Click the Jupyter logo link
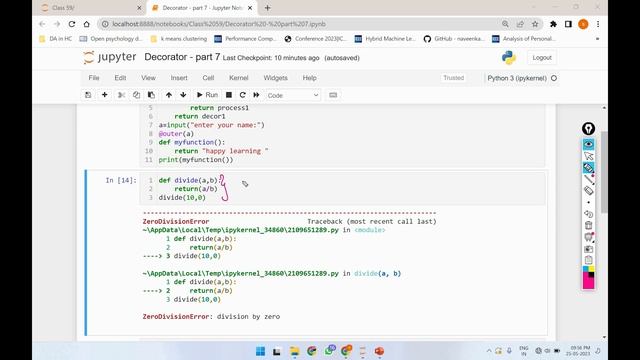This screenshot has width=640, height=360. tap(109, 57)
